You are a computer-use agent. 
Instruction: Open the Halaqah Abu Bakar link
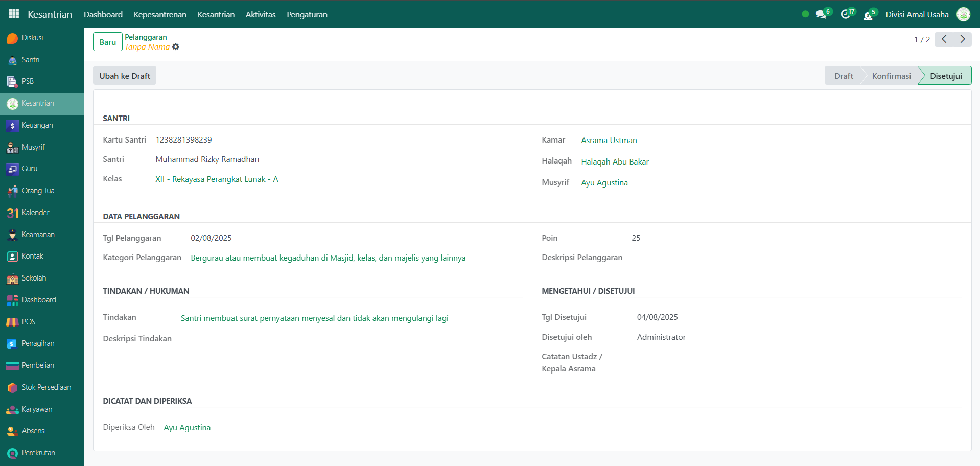pyautogui.click(x=615, y=162)
